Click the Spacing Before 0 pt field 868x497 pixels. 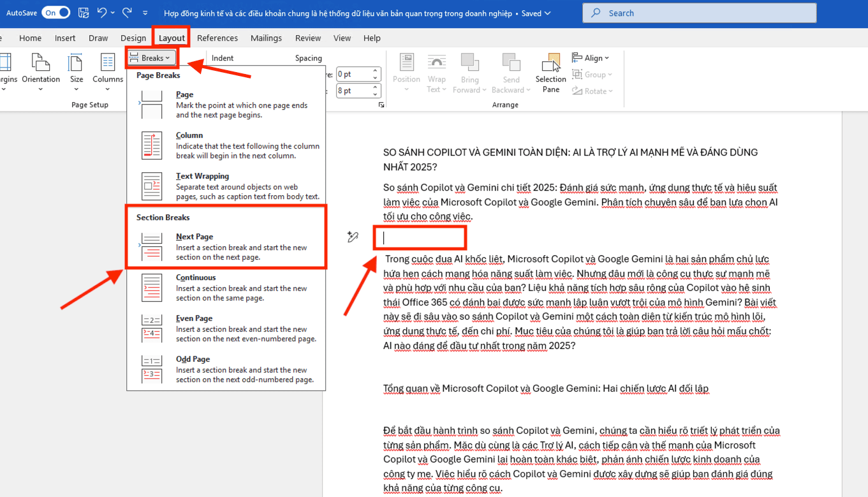tap(353, 74)
